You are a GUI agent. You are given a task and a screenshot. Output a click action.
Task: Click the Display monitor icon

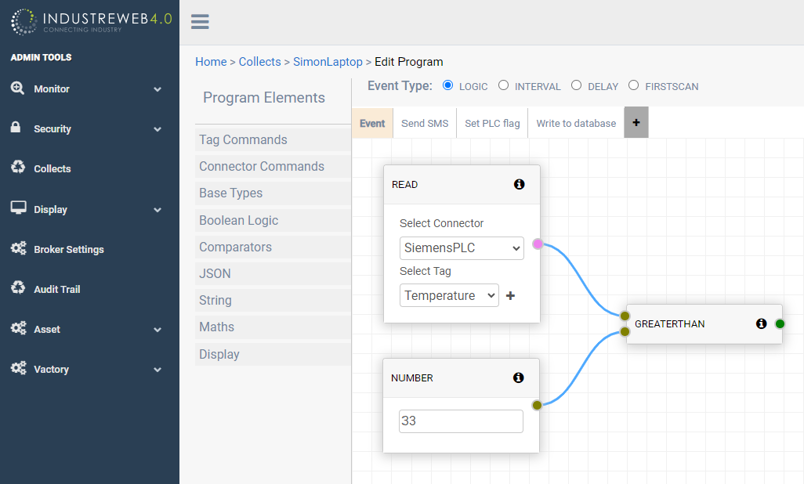coord(18,208)
